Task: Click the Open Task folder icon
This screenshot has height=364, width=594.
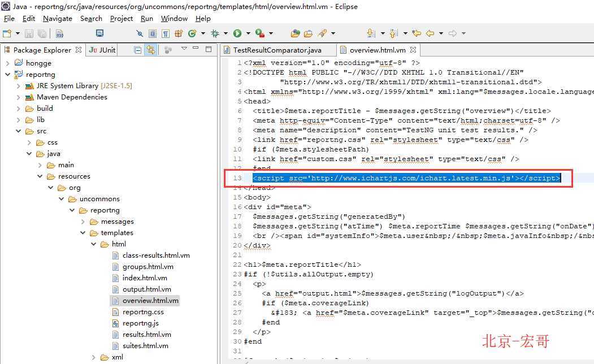Action: click(x=309, y=34)
